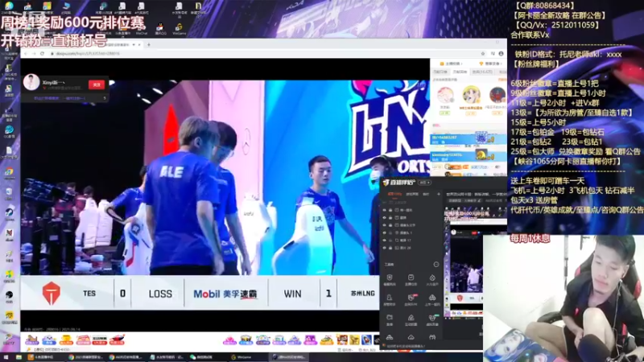The image size is (644, 362).
Task: Open the toolbox tool with the green badge
Action: click(432, 319)
